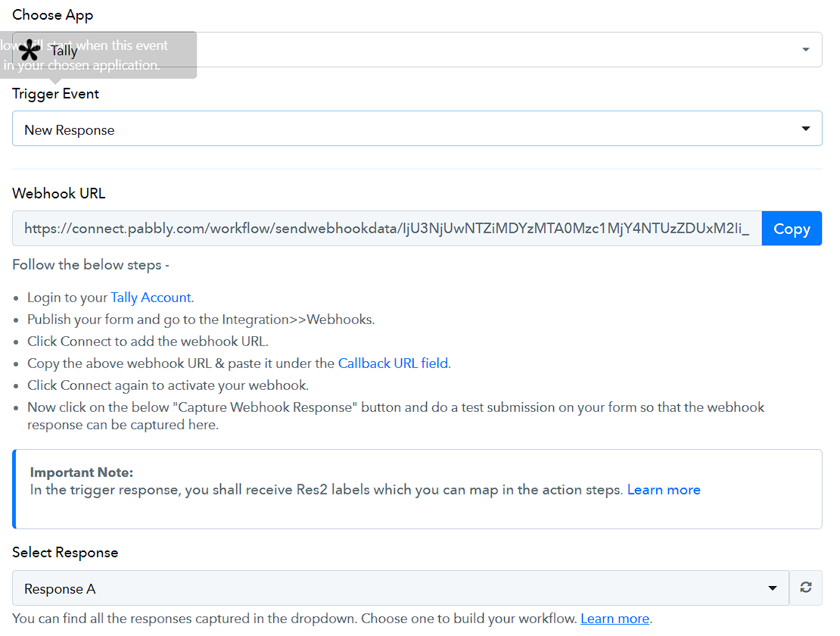Viewport: 840px width, 636px height.
Task: Click the gray tooltip over Choose App
Action: coord(98,55)
